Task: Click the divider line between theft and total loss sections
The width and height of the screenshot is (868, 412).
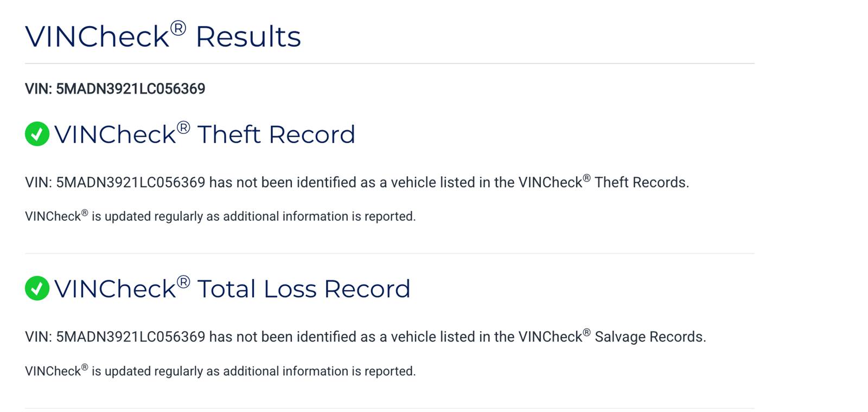Action: coord(390,253)
